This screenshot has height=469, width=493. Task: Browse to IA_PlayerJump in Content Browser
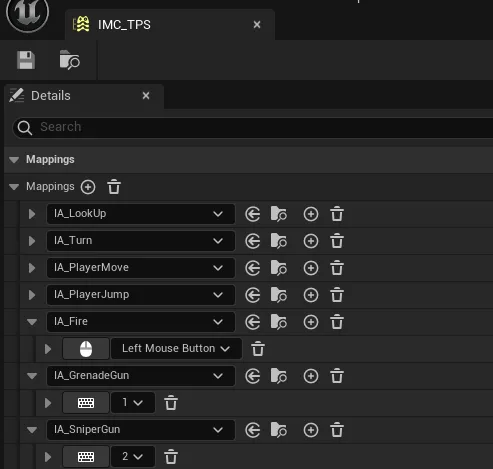tap(279, 295)
